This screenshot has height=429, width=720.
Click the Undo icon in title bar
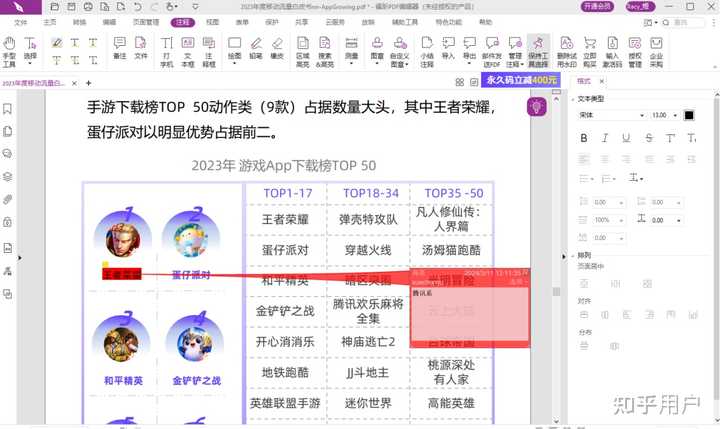138,7
